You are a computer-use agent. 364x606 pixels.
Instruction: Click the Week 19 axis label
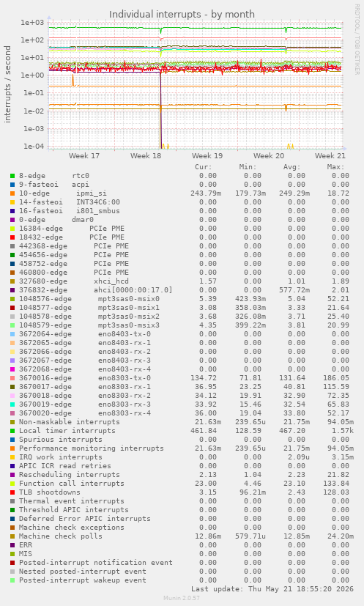[207, 156]
